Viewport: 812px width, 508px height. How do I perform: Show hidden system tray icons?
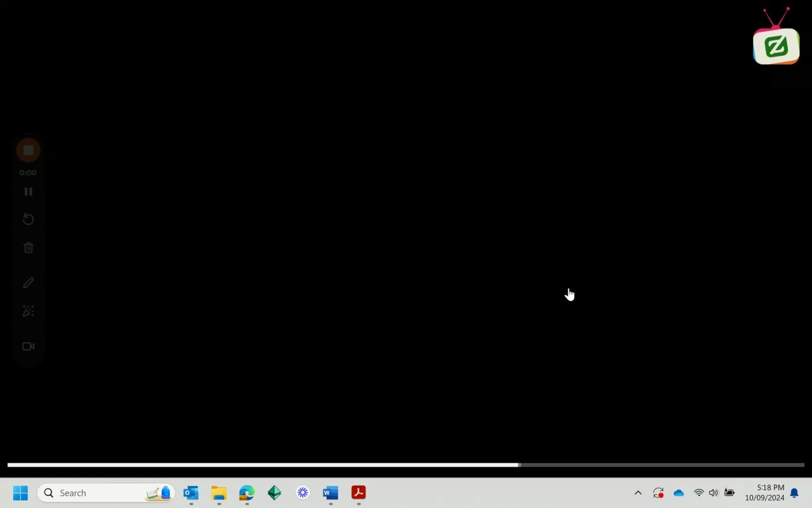coord(638,493)
